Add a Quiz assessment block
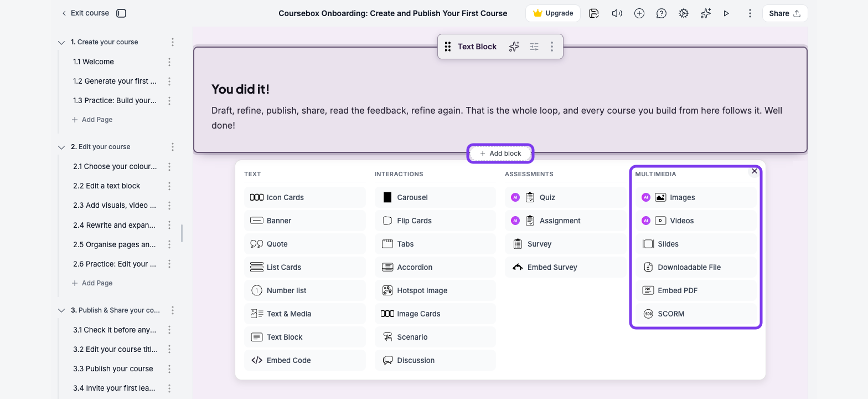This screenshot has height=399, width=868. [x=566, y=197]
